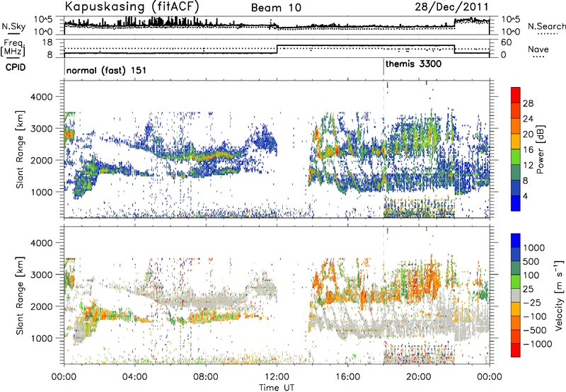Click the '1000' tick on velocity colorbar
This screenshot has height=392, width=566.
[x=534, y=248]
